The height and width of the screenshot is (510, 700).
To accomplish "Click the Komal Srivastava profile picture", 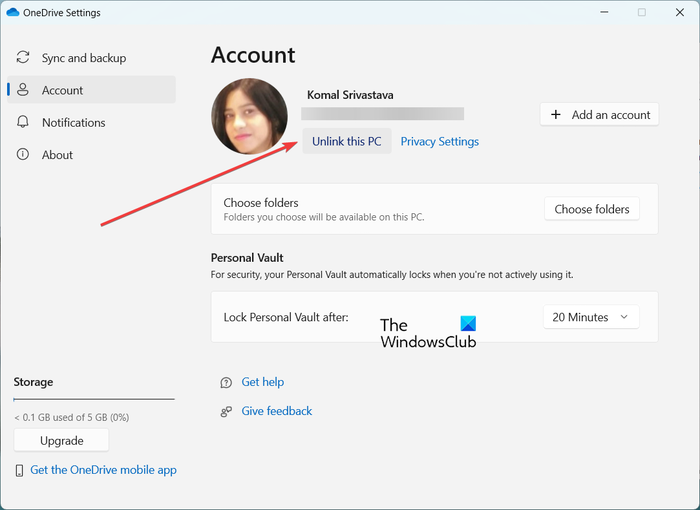I will tap(250, 116).
